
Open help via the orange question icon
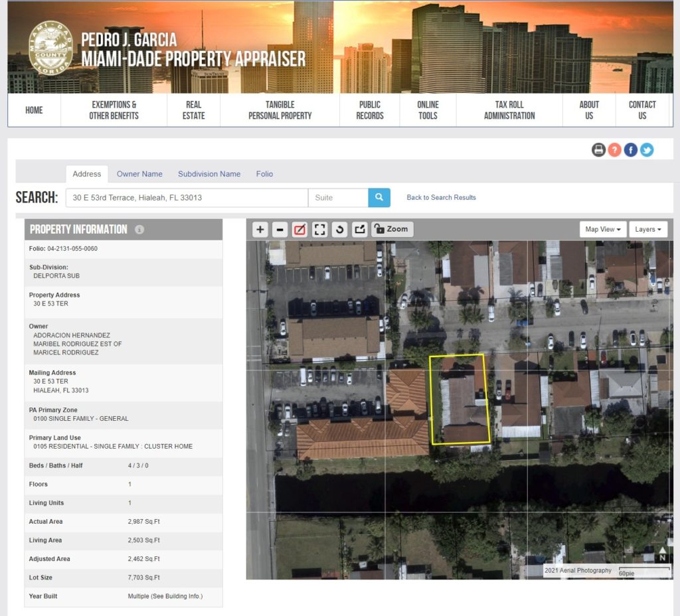point(614,150)
